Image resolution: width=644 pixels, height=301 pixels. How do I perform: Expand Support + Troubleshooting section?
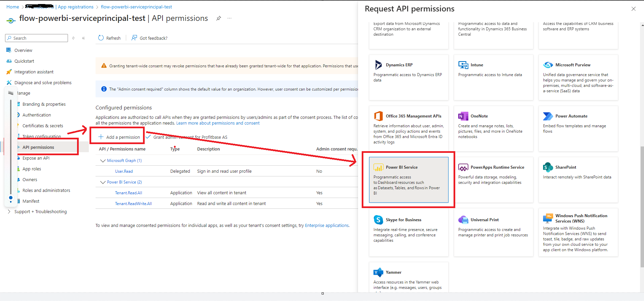(x=9, y=212)
